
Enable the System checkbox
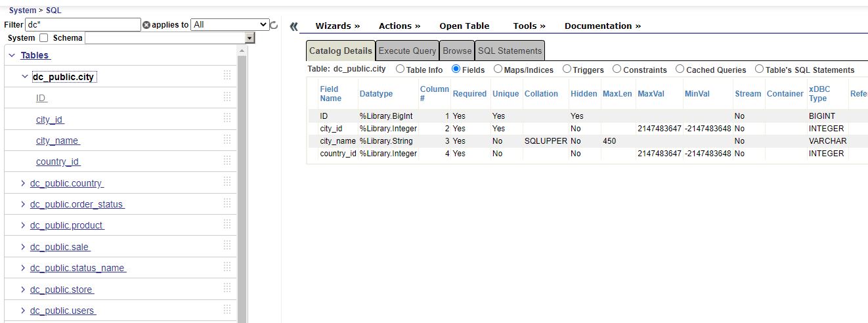(x=44, y=38)
